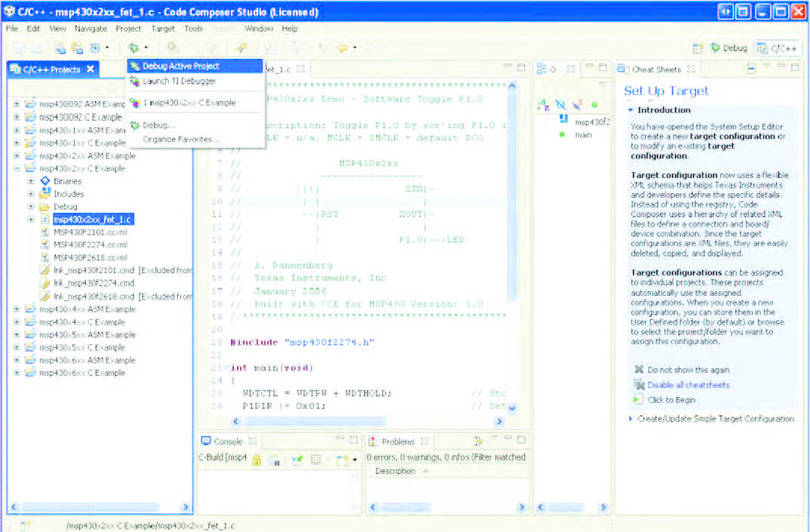Open the Navigate menu
The height and width of the screenshot is (532, 810).
91,29
